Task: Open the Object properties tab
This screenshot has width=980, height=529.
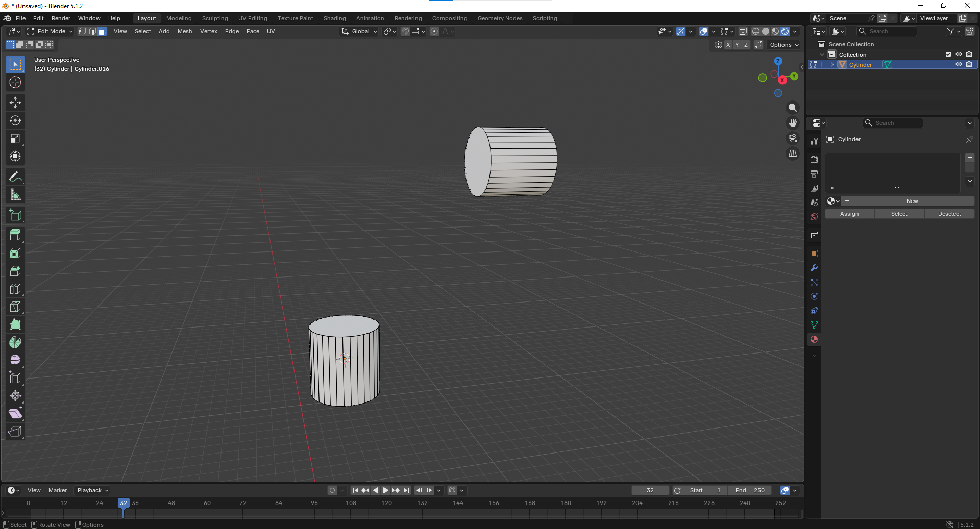Action: (814, 254)
